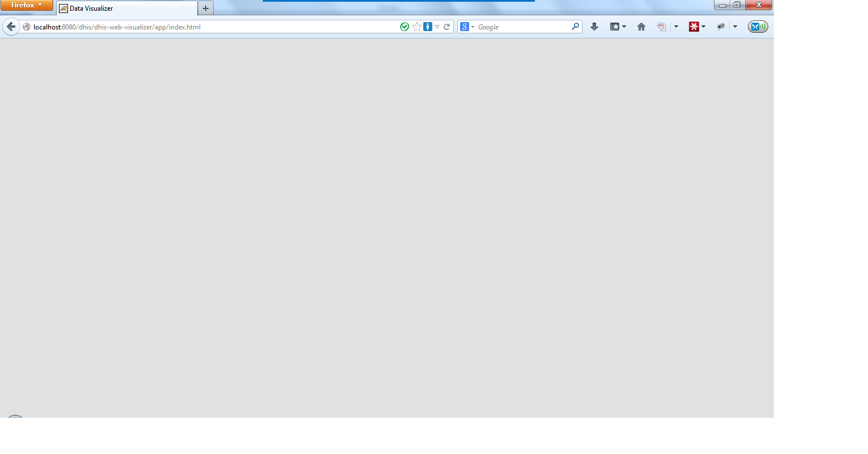Click the site identity globe icon
This screenshot has width=868, height=454.
point(27,27)
